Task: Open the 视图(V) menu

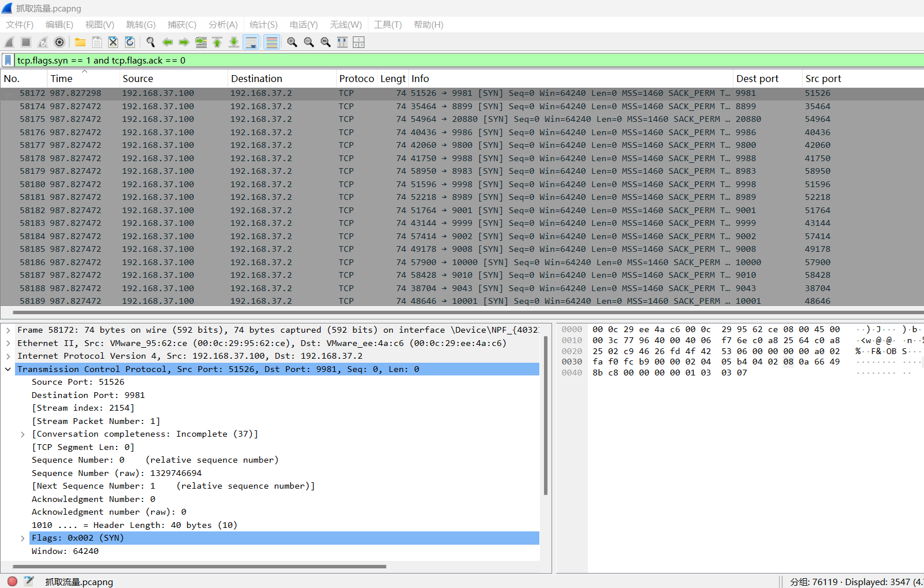Action: [x=100, y=25]
